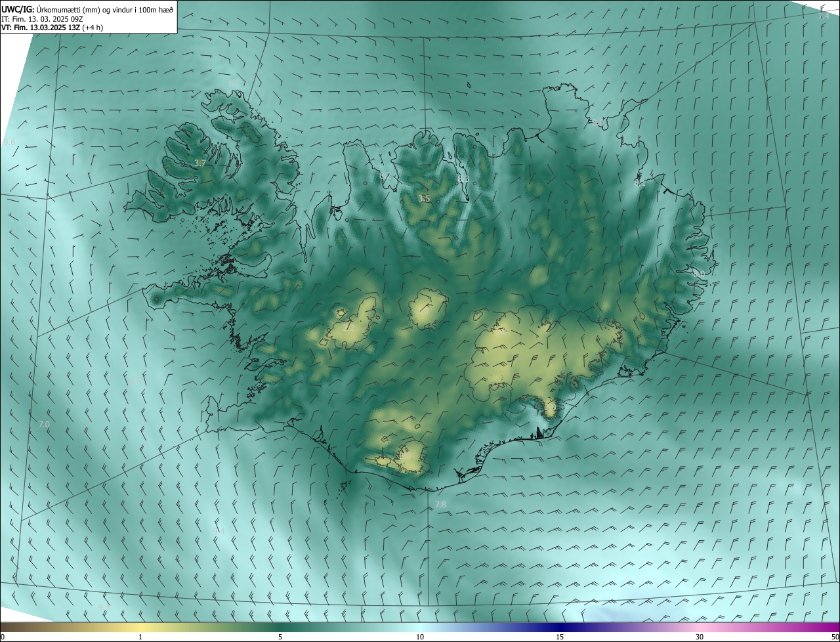Screen dimensions: 840x642
Task: Click the 15 tick label on the colorbar
Action: [560, 637]
